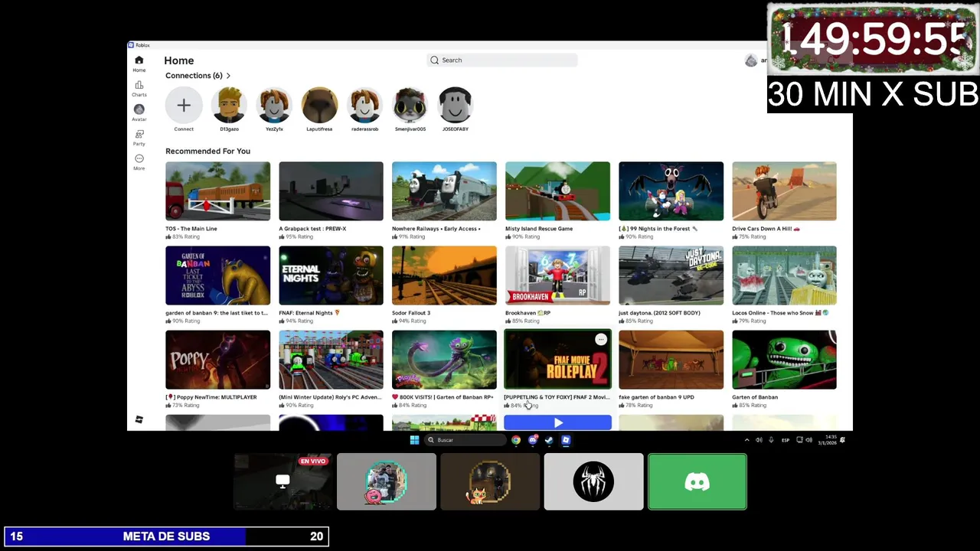Open JOSEOFABY's profile avatar
Image resolution: width=980 pixels, height=551 pixels.
tap(455, 106)
